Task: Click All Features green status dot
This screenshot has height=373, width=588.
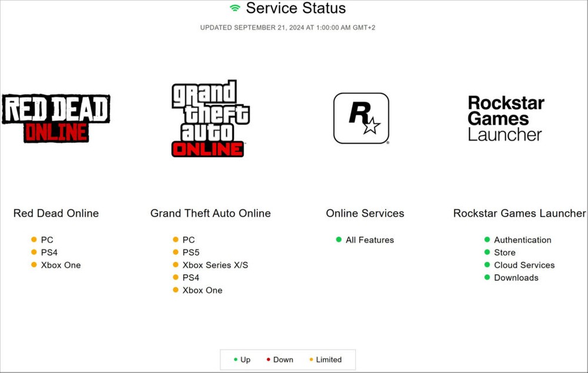Action: click(339, 239)
